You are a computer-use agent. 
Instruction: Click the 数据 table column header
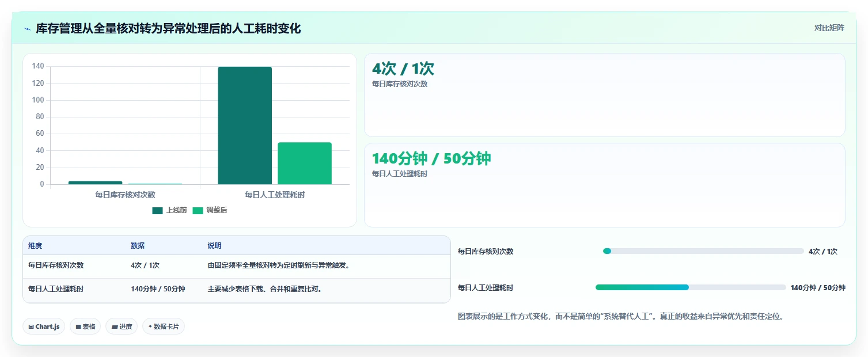click(138, 246)
